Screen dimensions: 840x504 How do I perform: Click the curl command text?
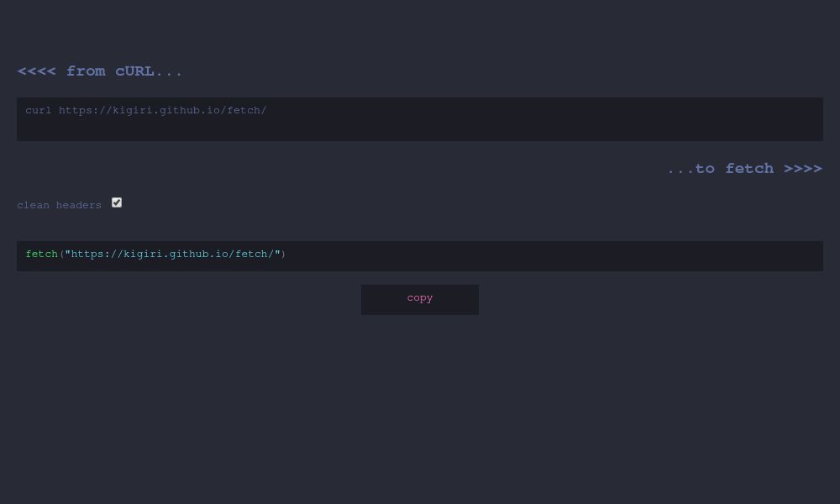[x=146, y=110]
